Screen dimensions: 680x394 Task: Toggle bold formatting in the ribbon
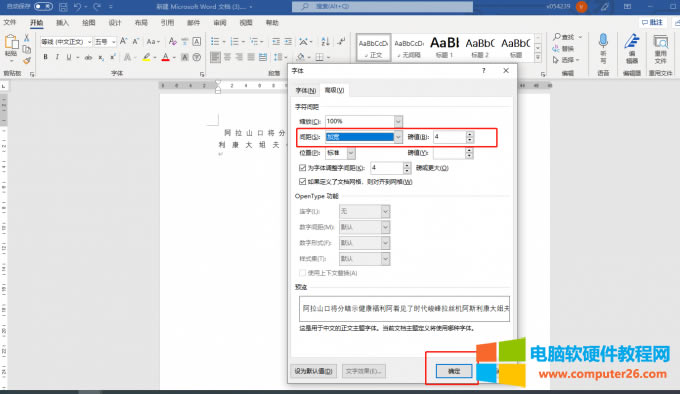[x=46, y=57]
